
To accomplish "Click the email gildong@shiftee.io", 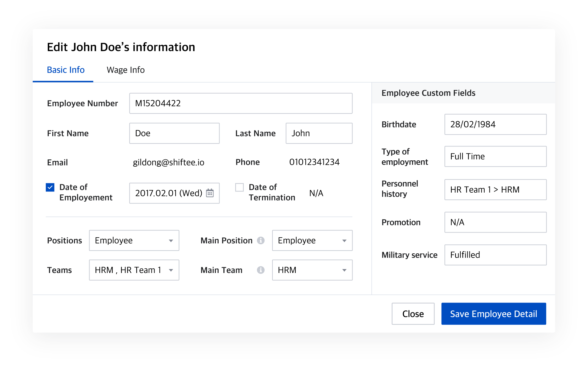I will pos(169,162).
